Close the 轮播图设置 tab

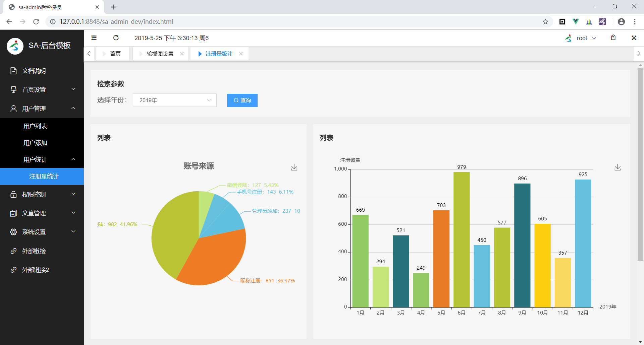coord(182,54)
